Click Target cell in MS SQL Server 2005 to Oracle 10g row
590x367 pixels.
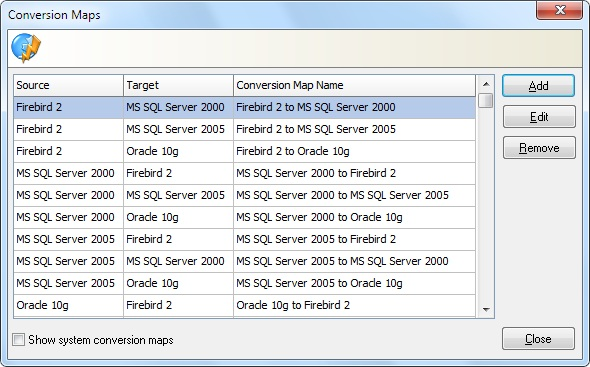[x=178, y=283]
